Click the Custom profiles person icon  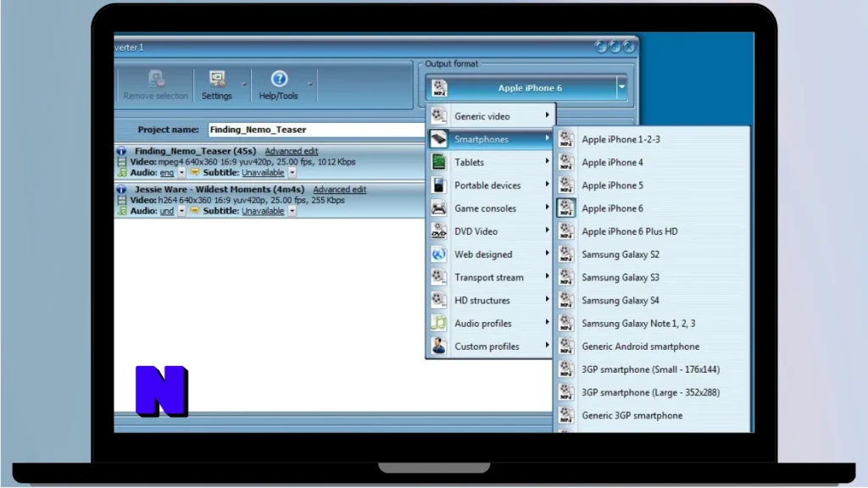tap(438, 346)
